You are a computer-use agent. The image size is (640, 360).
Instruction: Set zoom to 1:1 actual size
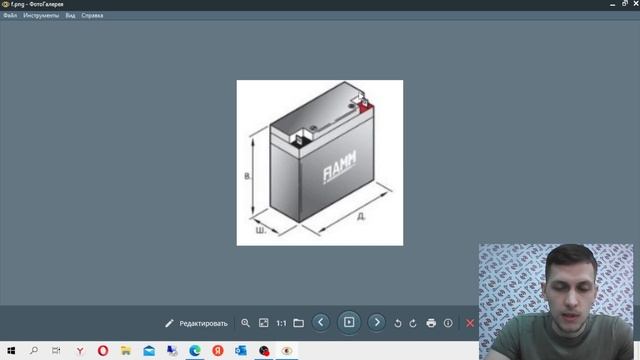point(281,323)
